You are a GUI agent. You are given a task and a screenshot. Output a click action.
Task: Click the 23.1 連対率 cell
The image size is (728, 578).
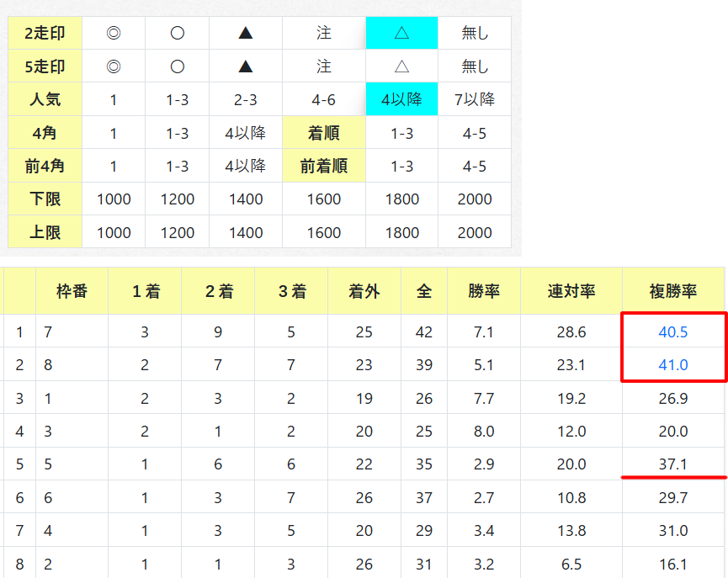click(571, 365)
